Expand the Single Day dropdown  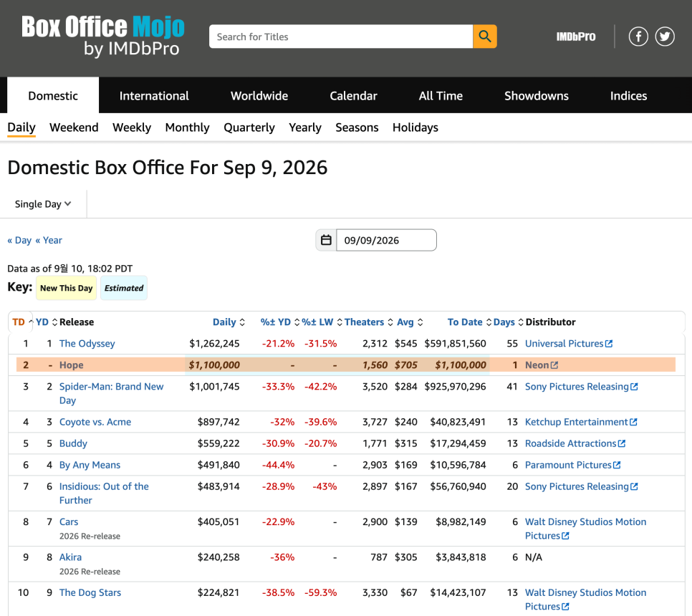43,204
